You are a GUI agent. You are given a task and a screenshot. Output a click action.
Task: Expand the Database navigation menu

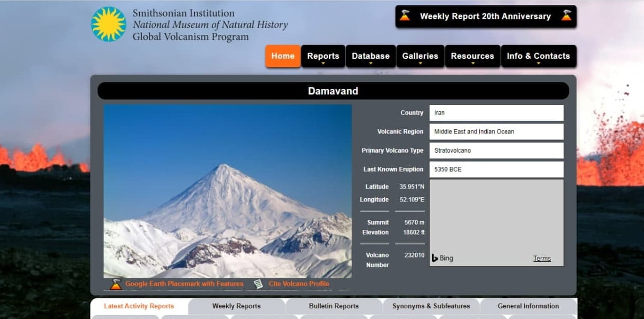(x=370, y=56)
